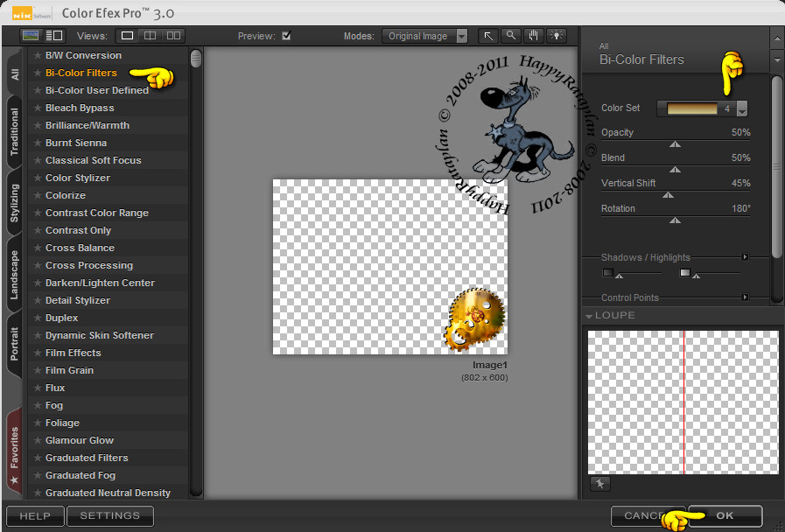Select the Foliage filter
Viewport: 785px width, 532px height.
pyautogui.click(x=63, y=423)
